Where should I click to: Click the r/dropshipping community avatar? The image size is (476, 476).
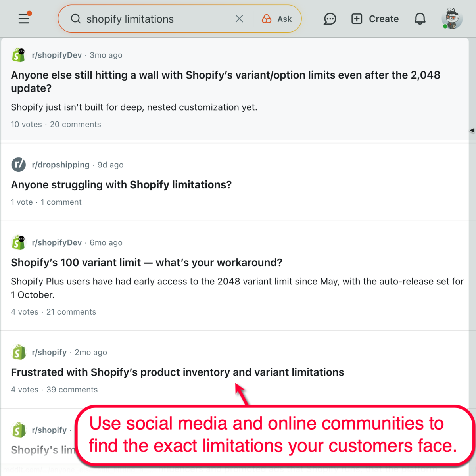(18, 164)
